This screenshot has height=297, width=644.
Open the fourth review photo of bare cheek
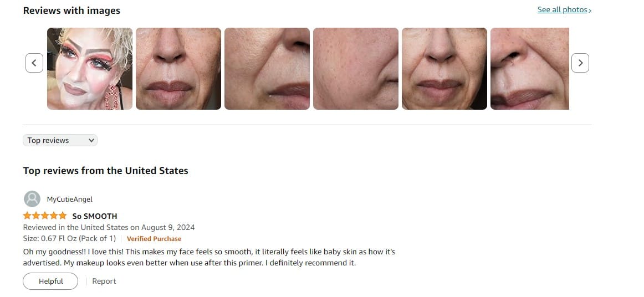[x=356, y=69]
